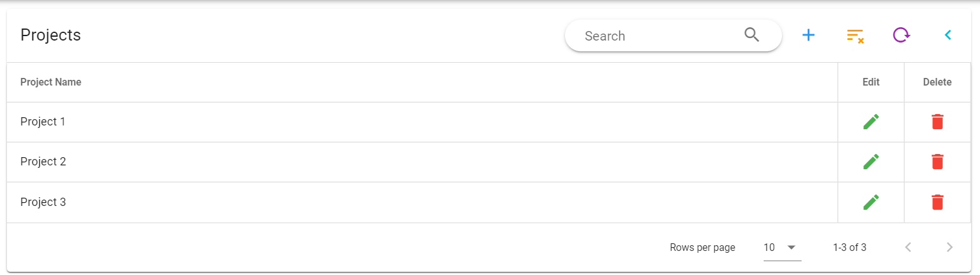Screen dimensions: 980x275
Task: Delete Project 1 with the trash icon
Action: point(938,122)
